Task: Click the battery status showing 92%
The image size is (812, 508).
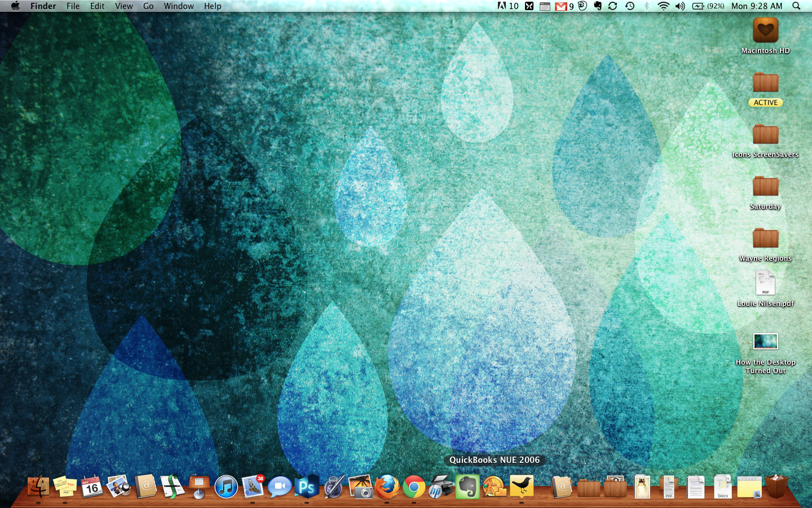Action: click(708, 6)
